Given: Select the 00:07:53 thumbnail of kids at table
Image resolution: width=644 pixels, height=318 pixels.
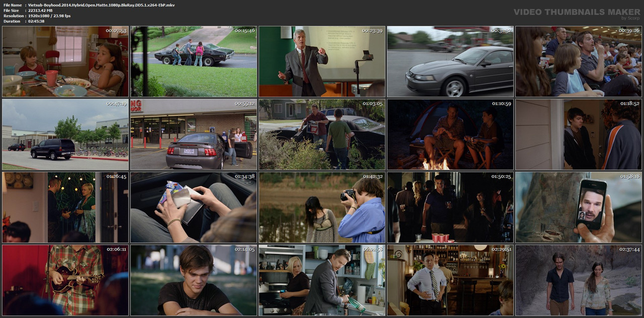Looking at the screenshot, I should [x=65, y=61].
